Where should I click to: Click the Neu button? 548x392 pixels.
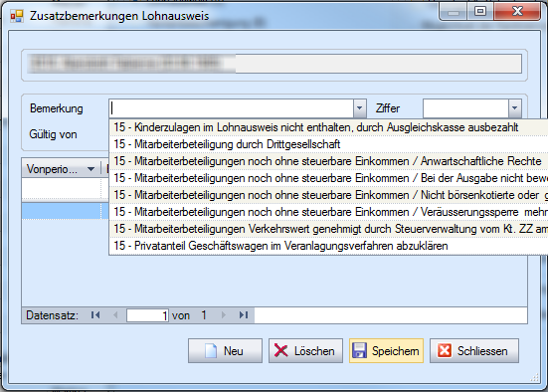point(225,351)
